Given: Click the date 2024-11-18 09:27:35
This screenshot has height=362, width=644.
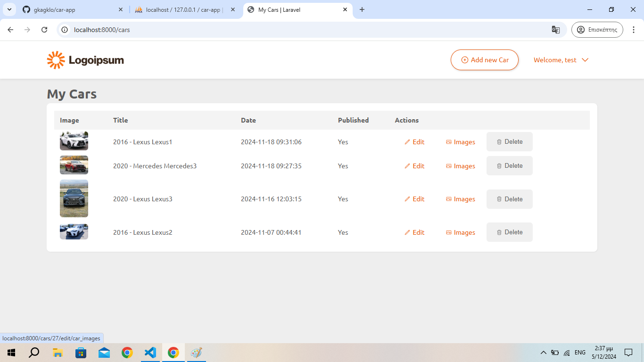Looking at the screenshot, I should click(x=271, y=166).
